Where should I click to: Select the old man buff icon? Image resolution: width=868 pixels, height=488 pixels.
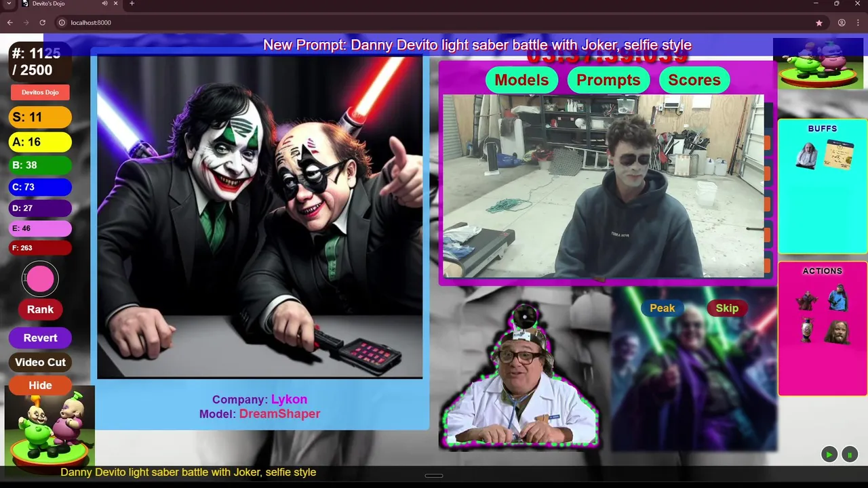tap(806, 156)
